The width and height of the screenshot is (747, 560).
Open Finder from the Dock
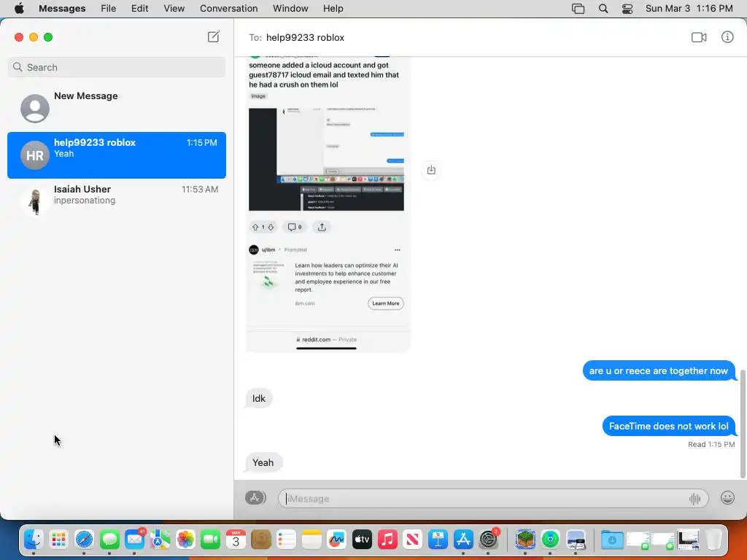tap(34, 540)
